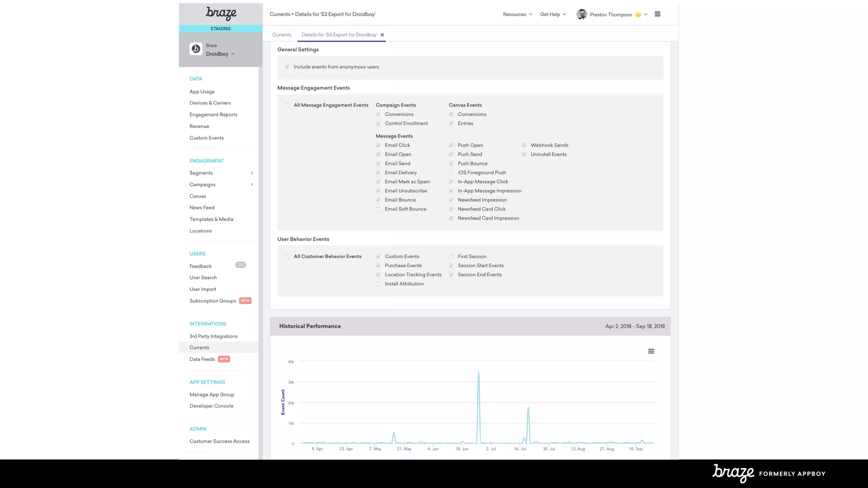Open the Developer Console link
868x488 pixels.
click(211, 406)
